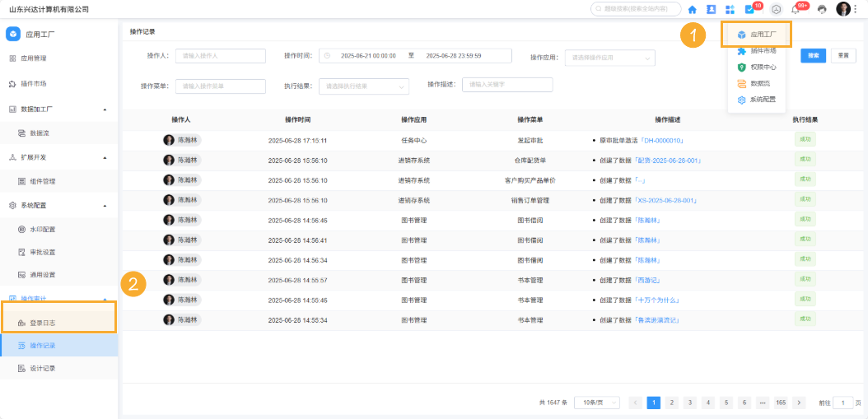Click the user avatar photo in top bar
868x419 pixels.
tap(843, 9)
